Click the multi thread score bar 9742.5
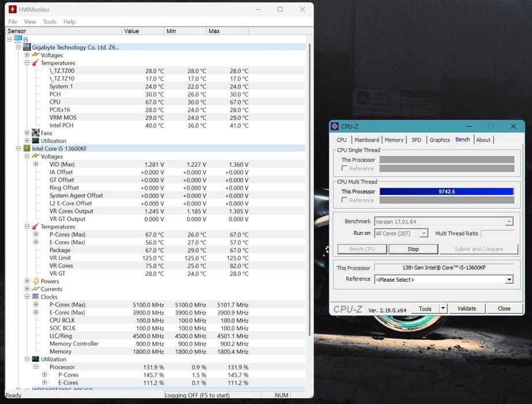The width and height of the screenshot is (532, 404). click(x=447, y=192)
